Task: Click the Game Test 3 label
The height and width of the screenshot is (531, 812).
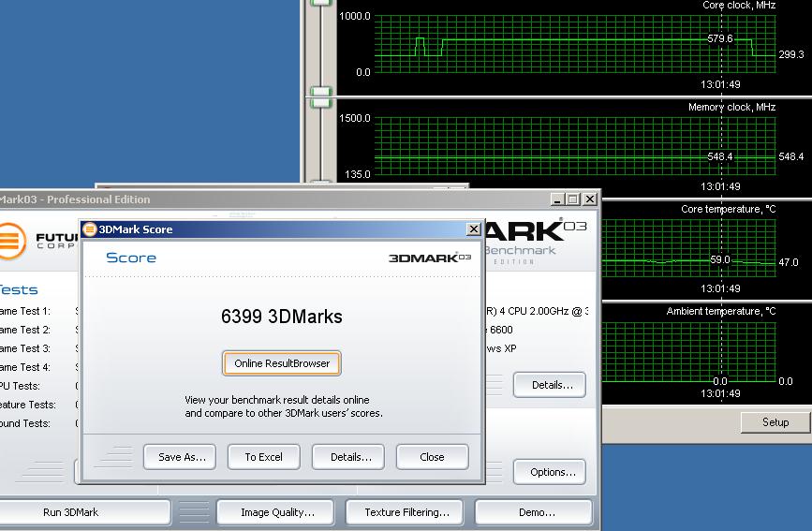Action: [x=25, y=348]
